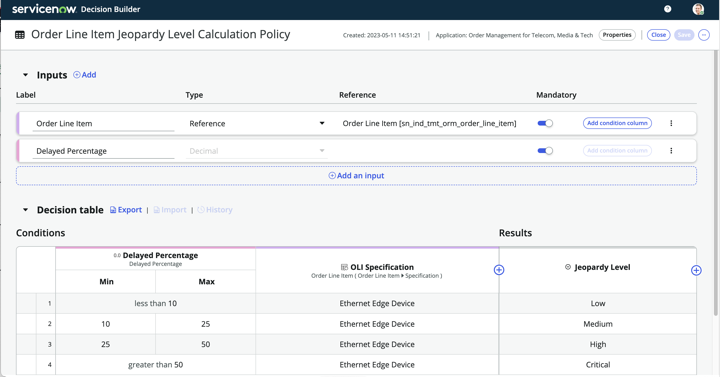
Task: Click the Order Line Item reference field
Action: (x=429, y=124)
